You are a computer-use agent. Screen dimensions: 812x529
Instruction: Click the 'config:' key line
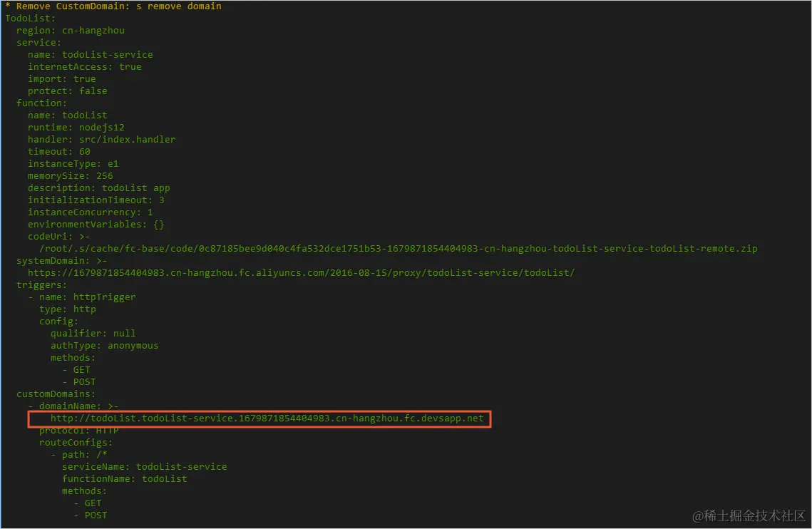click(x=59, y=322)
